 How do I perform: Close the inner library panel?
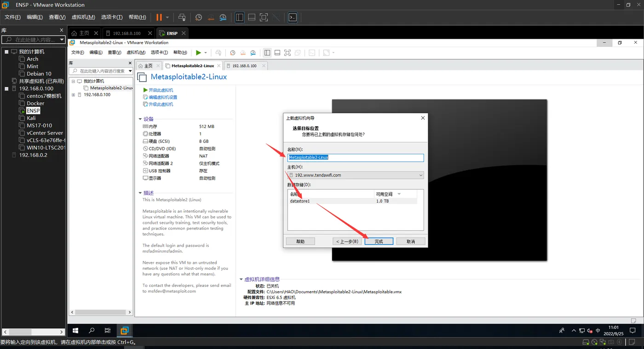(130, 63)
